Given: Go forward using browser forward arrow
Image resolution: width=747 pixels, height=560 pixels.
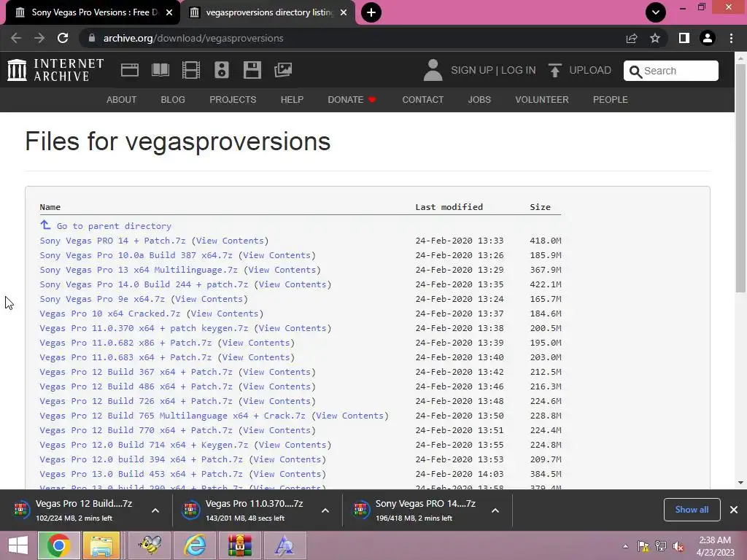Looking at the screenshot, I should pos(39,38).
